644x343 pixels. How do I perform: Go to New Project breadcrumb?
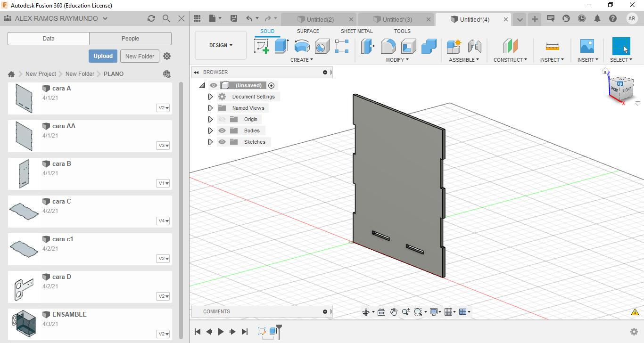point(41,74)
